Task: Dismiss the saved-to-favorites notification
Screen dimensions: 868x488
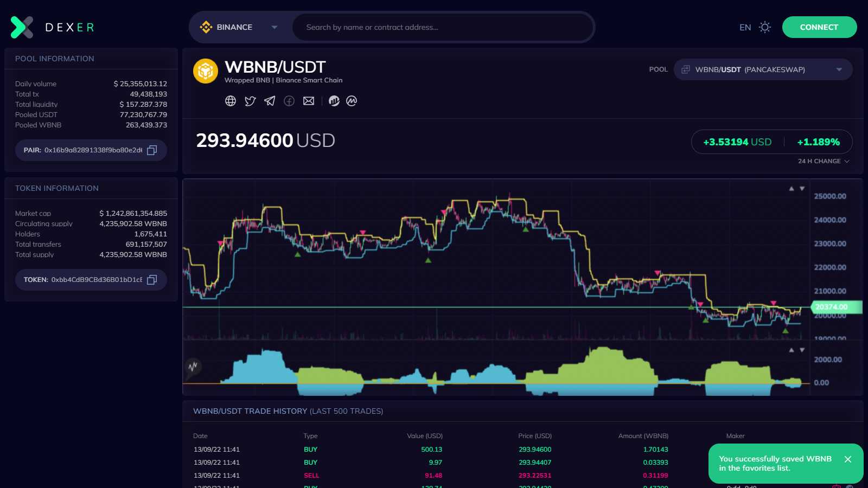Action: [848, 459]
